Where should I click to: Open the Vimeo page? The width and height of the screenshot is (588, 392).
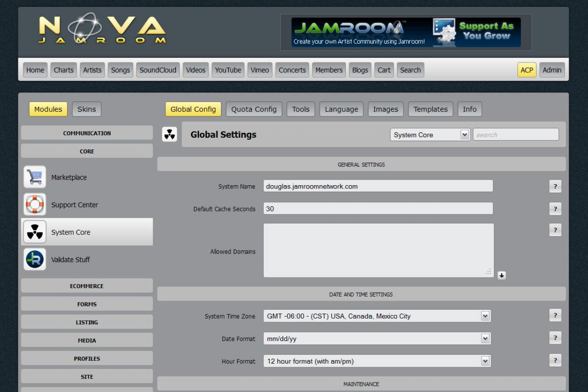260,70
